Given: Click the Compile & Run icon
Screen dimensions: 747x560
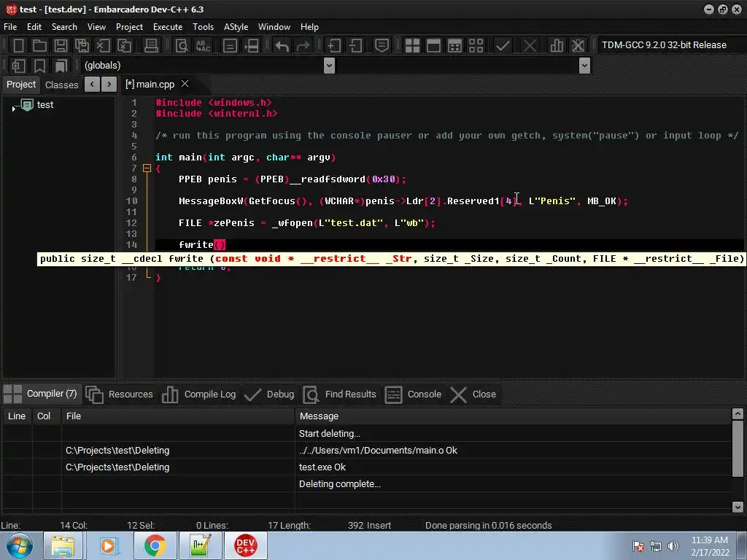Looking at the screenshot, I should point(455,46).
